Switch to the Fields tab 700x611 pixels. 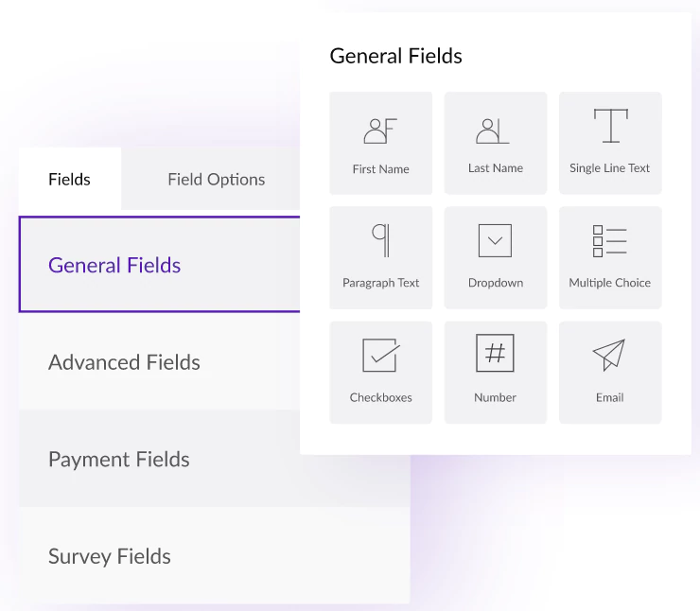[x=69, y=179]
